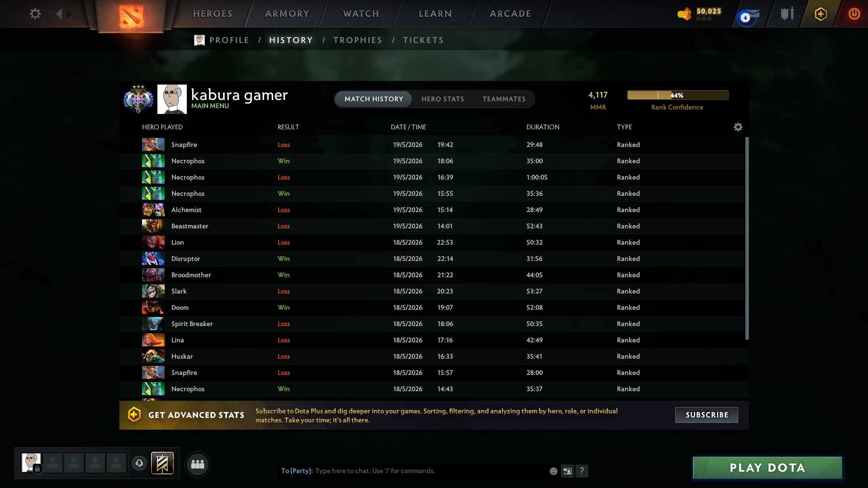The height and width of the screenshot is (488, 868).
Task: Click Snapfire hero icon for 19:42 match
Action: pos(153,145)
